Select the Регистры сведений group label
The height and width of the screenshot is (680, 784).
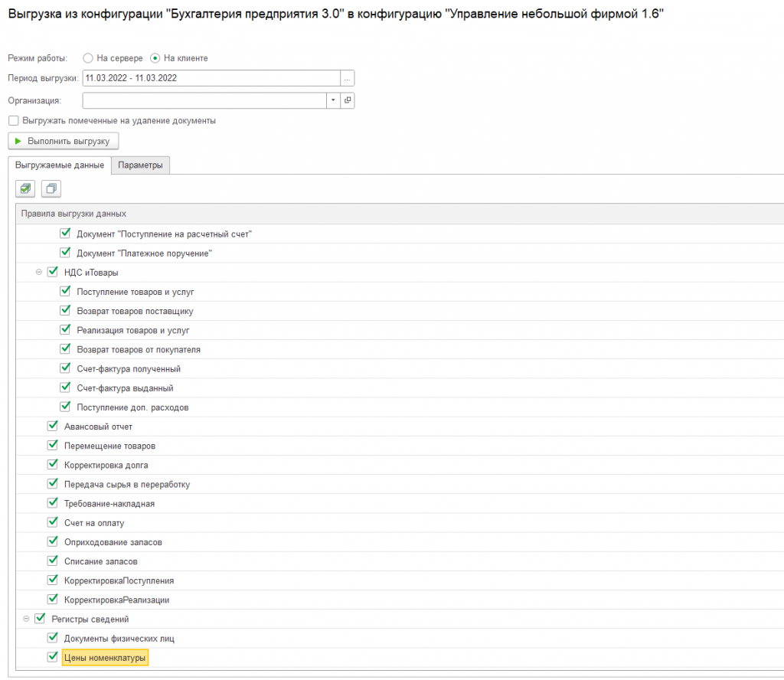click(x=90, y=619)
